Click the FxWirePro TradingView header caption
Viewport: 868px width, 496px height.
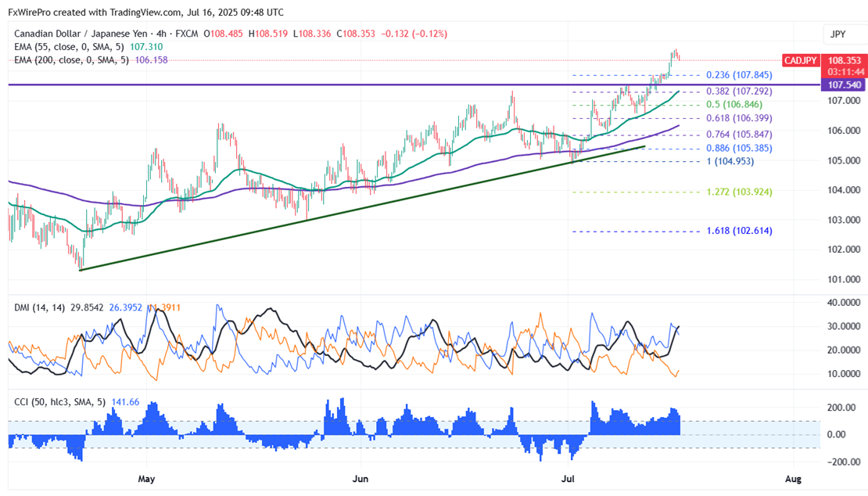coord(145,13)
